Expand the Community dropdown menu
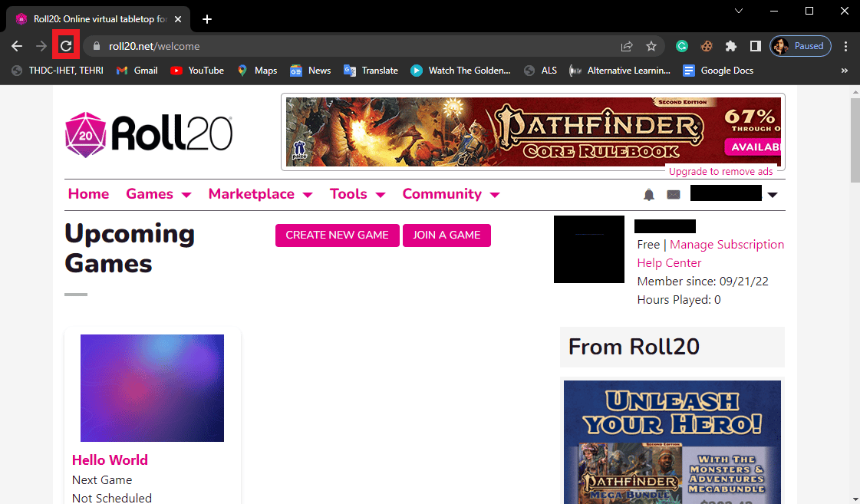 (450, 194)
